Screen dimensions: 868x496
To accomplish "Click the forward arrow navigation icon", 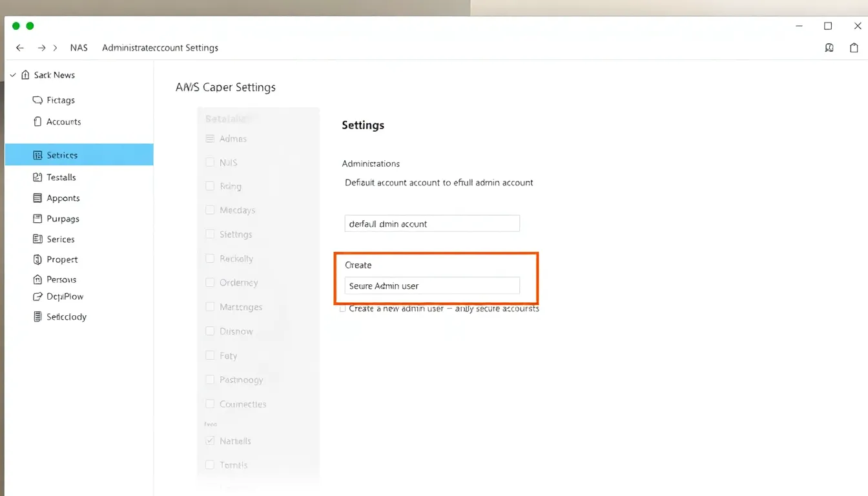I will click(x=41, y=48).
